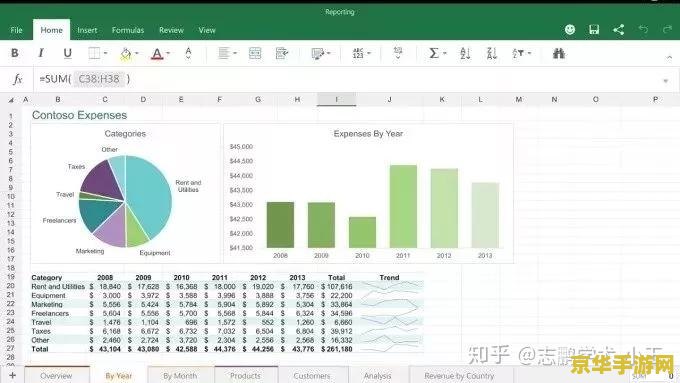Click the AutoSum sigma icon
The height and width of the screenshot is (383, 680).
click(x=434, y=53)
